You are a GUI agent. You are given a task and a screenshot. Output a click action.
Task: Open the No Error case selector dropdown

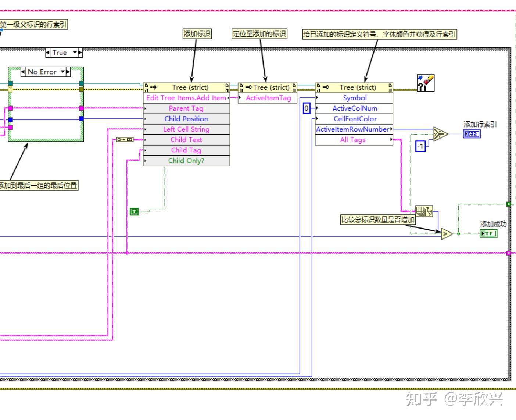click(x=63, y=72)
